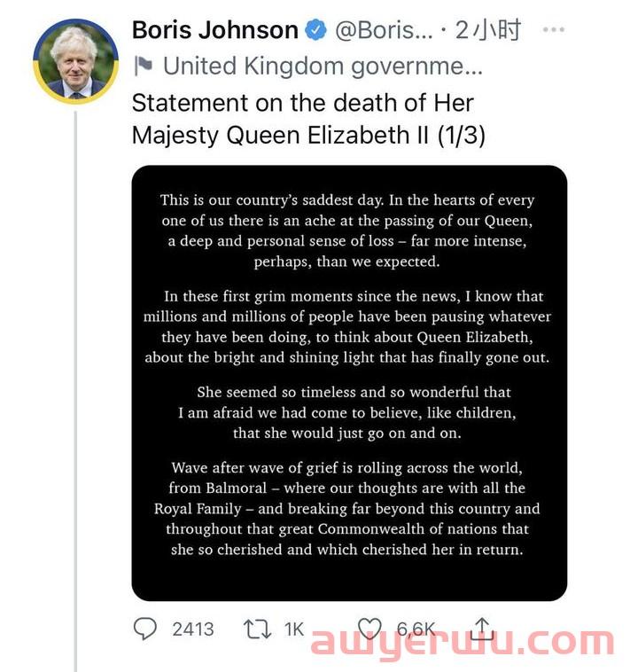
Task: Tap the share upload icon
Action: pyautogui.click(x=482, y=628)
